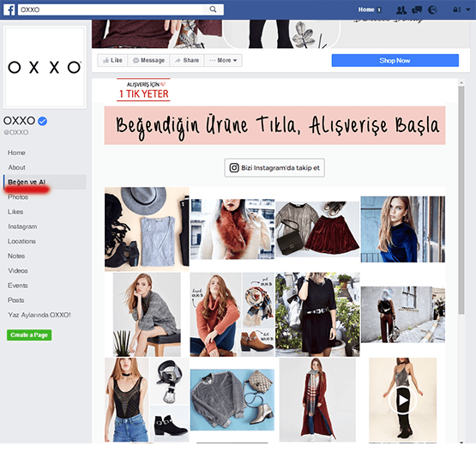
Task: Open photo of black dress with belt
Action: (317, 314)
